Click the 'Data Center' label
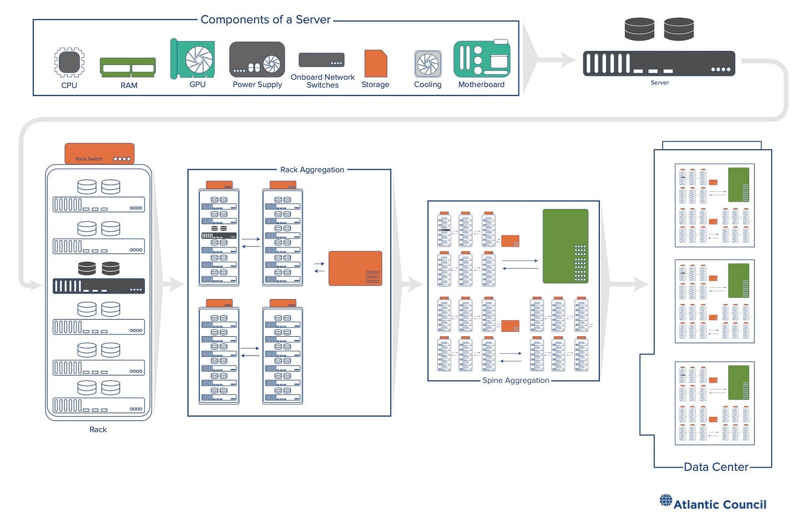This screenshot has width=808, height=532. [x=716, y=467]
